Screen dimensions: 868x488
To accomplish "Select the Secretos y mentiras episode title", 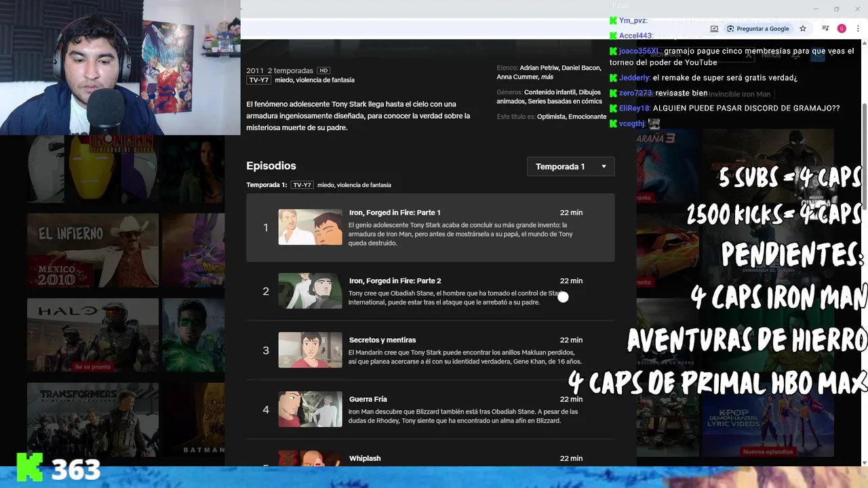I will click(382, 340).
